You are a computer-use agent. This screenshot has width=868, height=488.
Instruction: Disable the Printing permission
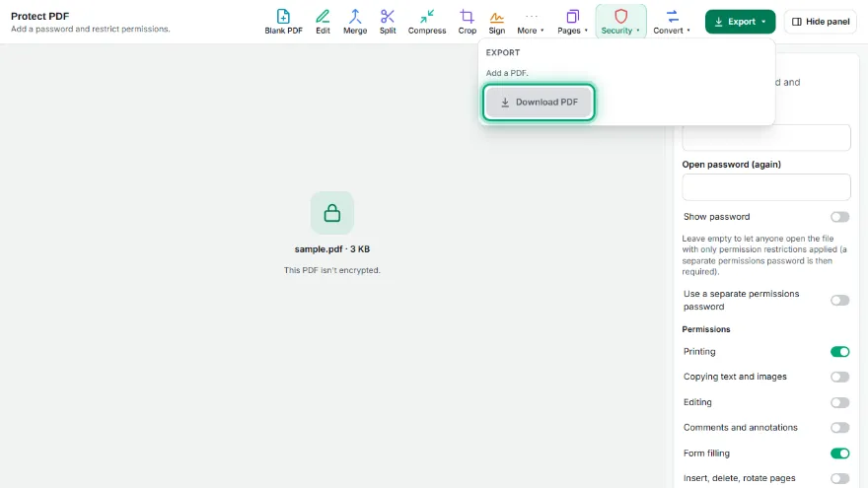(839, 352)
